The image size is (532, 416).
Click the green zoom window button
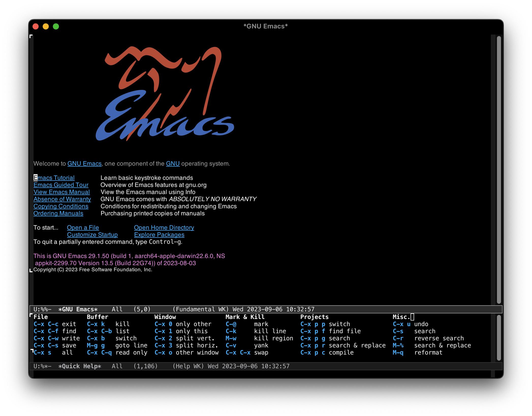point(56,26)
